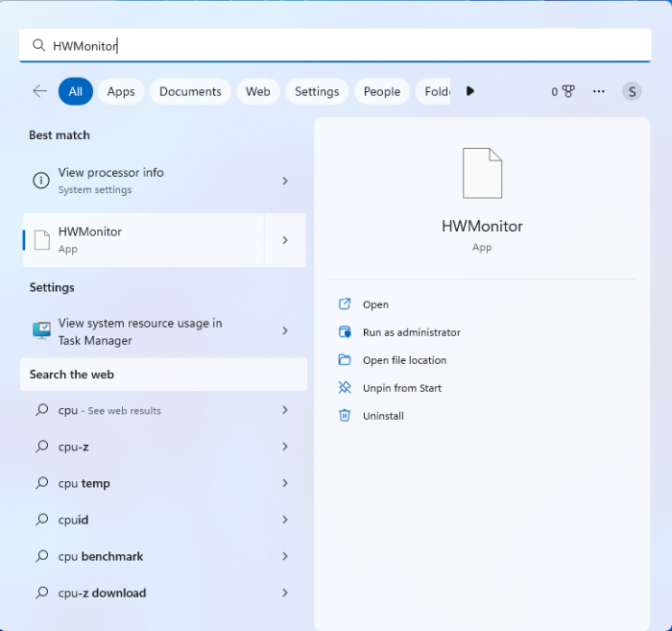672x631 pixels.
Task: Click the cpu temp web suggestion text
Action: pos(84,483)
